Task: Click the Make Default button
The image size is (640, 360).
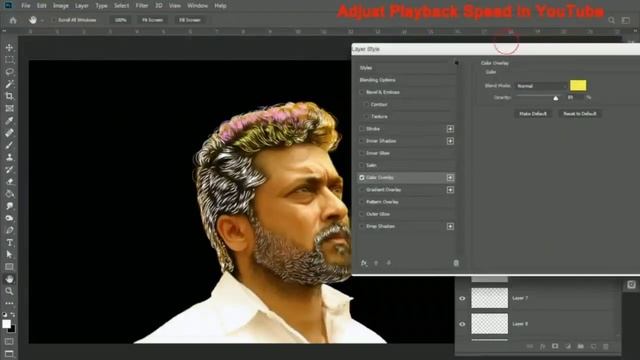Action: (533, 114)
